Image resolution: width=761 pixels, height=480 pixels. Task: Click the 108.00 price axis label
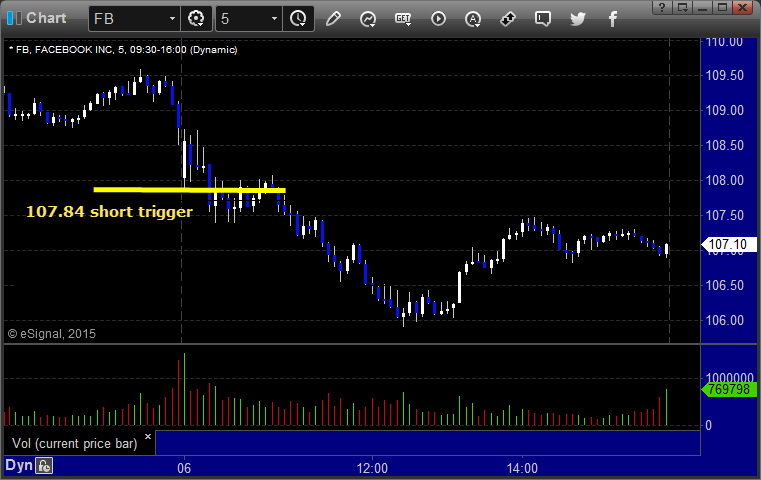(x=724, y=181)
